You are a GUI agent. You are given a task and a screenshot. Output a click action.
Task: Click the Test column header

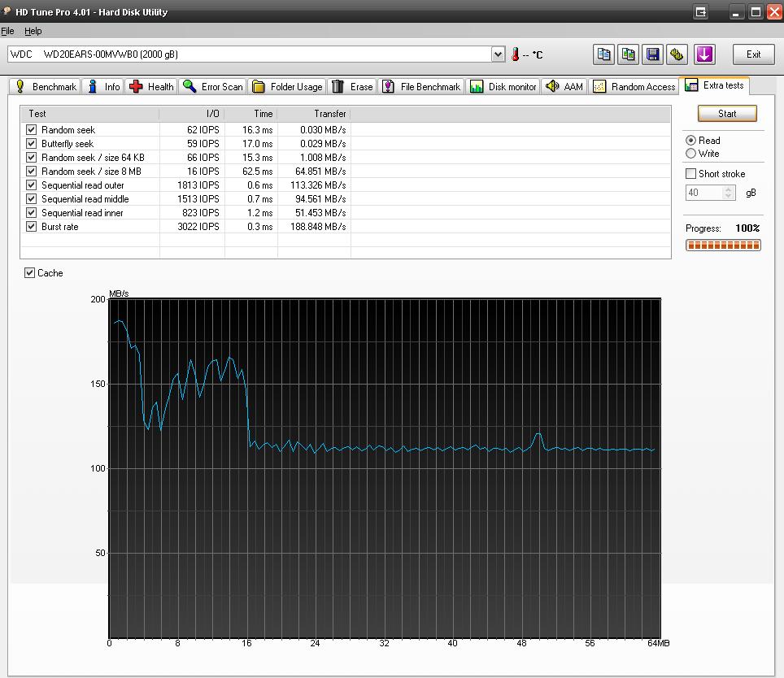pyautogui.click(x=90, y=114)
